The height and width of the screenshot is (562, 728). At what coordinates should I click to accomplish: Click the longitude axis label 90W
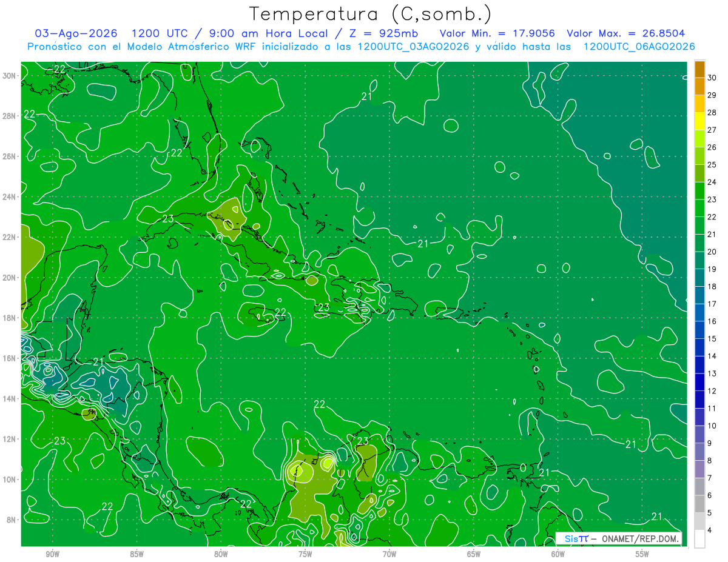[52, 554]
